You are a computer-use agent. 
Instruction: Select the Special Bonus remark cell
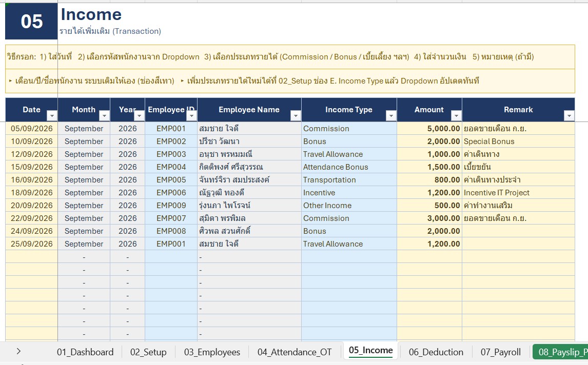(519, 141)
